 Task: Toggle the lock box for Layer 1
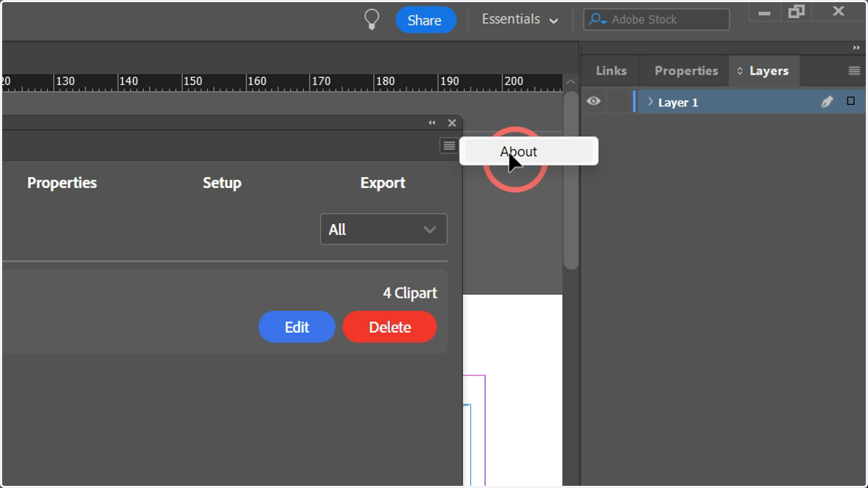point(619,101)
